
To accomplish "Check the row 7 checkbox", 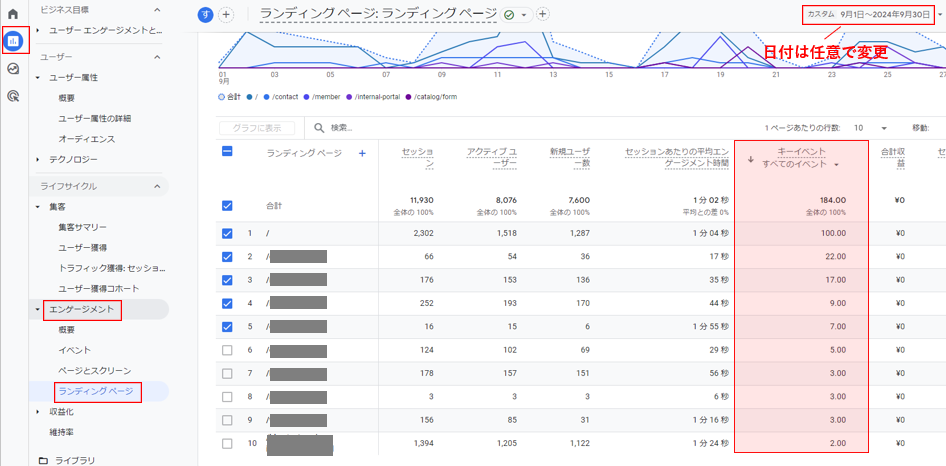I will pos(227,374).
